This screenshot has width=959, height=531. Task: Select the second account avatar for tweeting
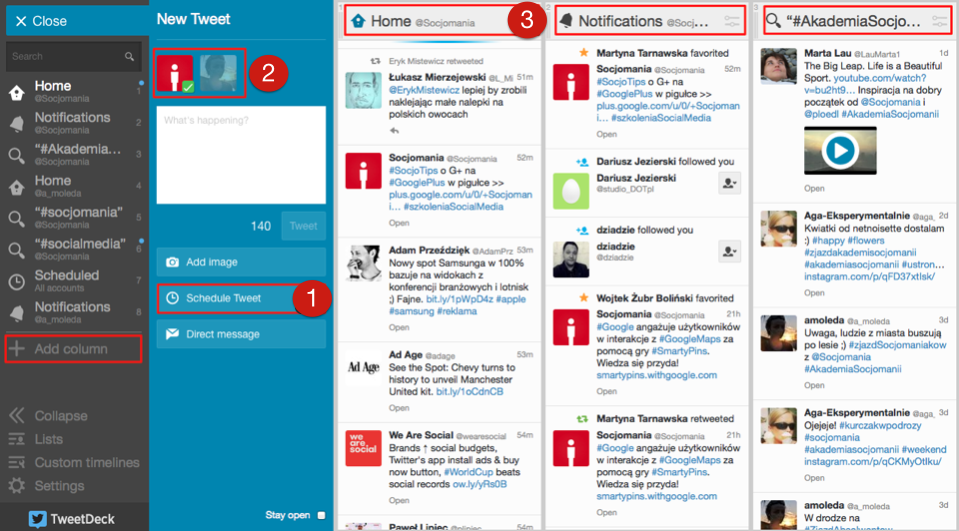pyautogui.click(x=218, y=73)
